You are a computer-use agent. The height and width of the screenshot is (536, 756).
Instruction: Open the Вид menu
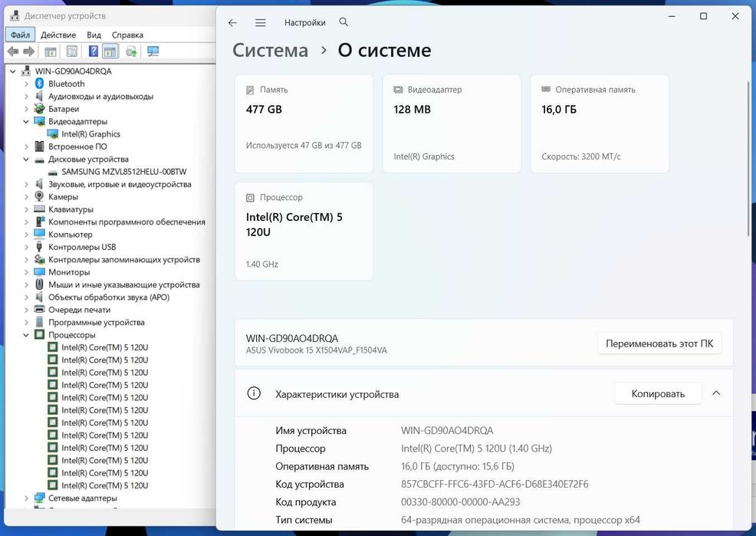click(94, 35)
